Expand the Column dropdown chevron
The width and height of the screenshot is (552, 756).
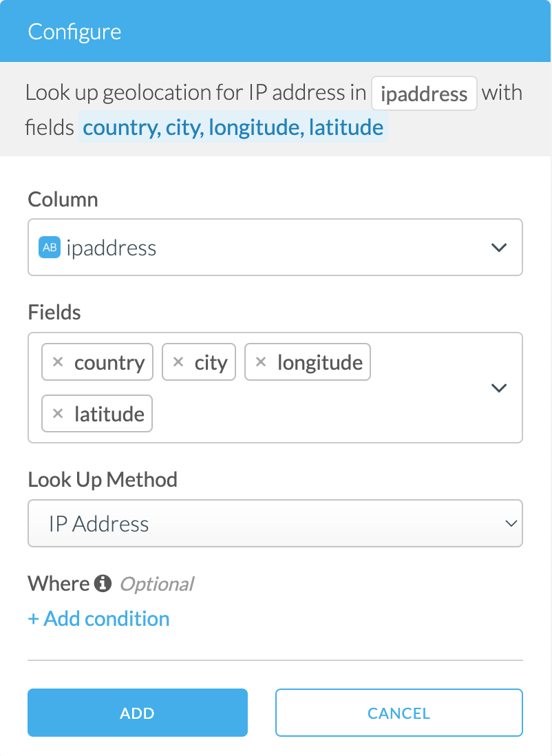pos(499,247)
